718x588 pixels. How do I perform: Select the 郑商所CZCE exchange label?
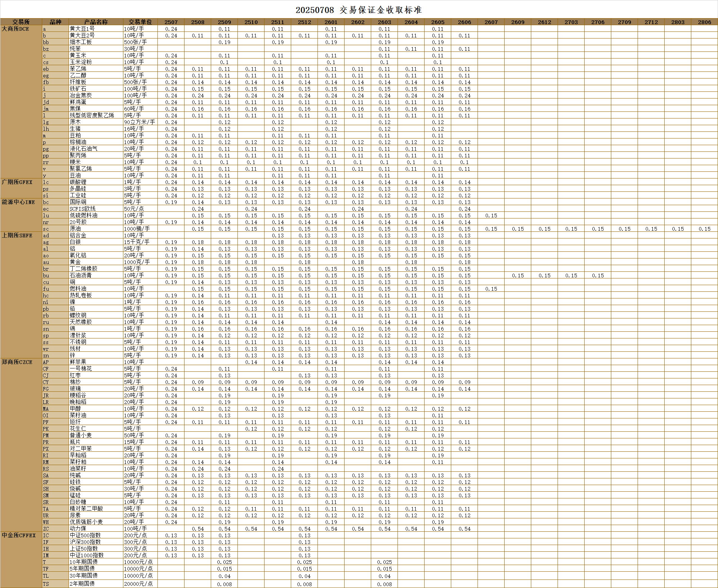pyautogui.click(x=17, y=362)
